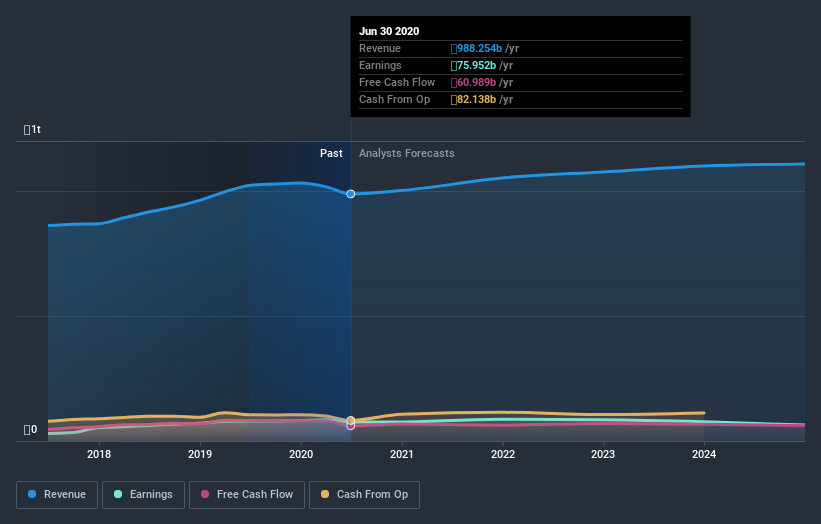Click the 0 y-axis label

pyautogui.click(x=30, y=430)
